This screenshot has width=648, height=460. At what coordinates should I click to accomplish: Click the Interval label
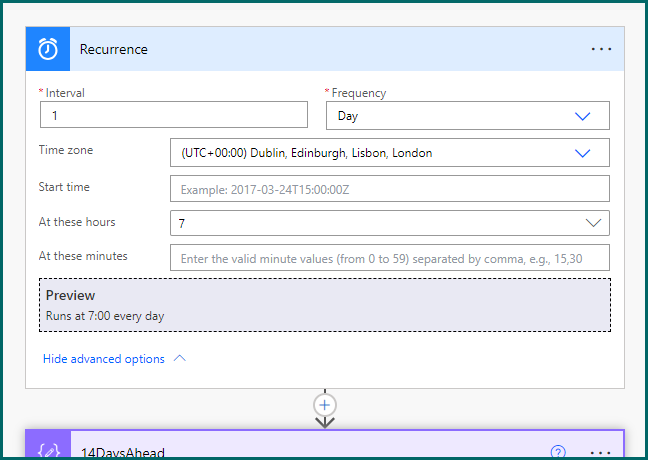[65, 93]
